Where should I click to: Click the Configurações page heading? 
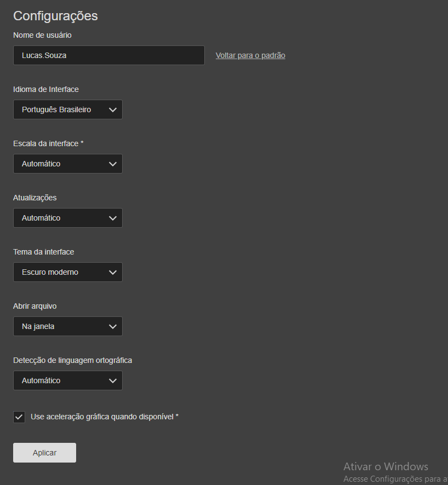click(55, 16)
